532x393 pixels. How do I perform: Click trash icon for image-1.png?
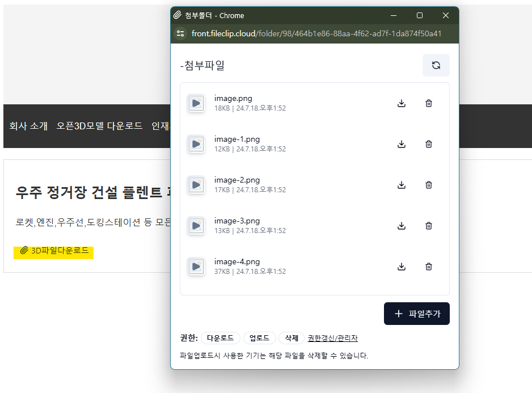click(x=429, y=144)
